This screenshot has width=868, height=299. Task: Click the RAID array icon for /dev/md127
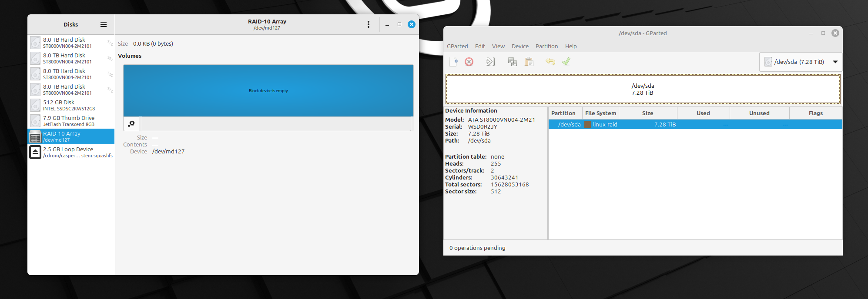pos(35,136)
